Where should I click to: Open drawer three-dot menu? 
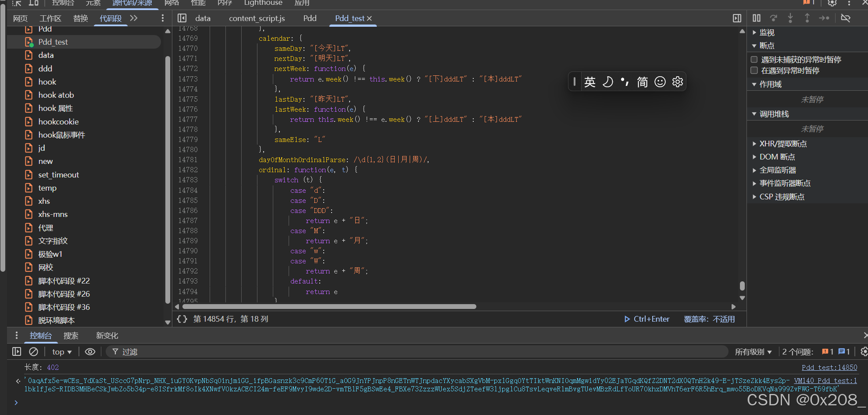pos(17,335)
